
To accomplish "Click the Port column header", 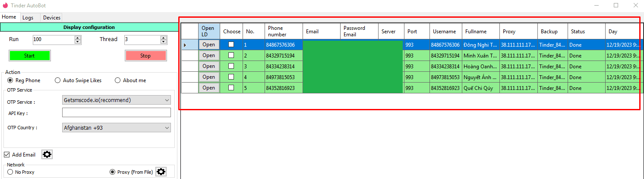I will [x=417, y=31].
